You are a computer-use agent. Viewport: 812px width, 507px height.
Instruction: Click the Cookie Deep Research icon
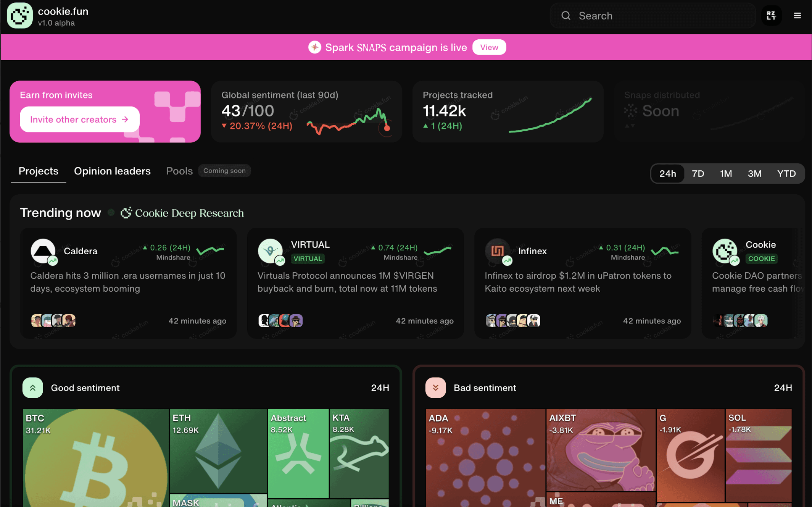click(127, 213)
